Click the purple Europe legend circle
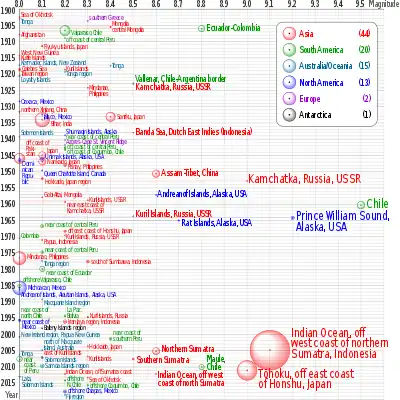Screen dimensions: 400x400 coord(289,99)
